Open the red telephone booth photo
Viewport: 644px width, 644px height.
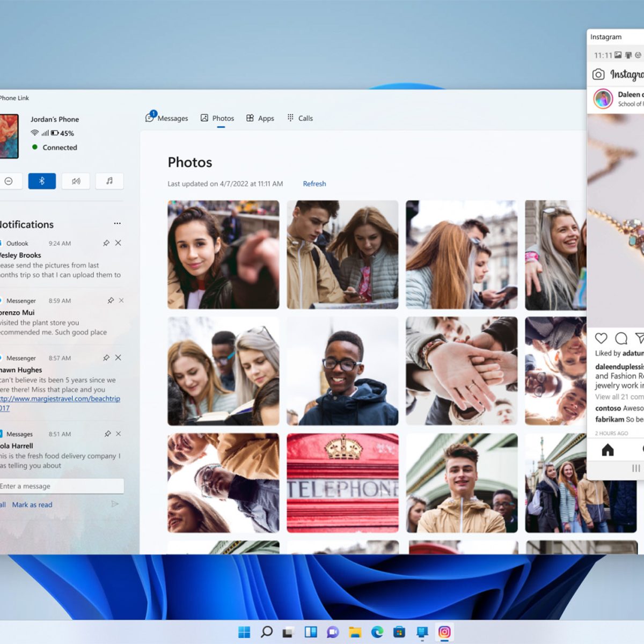click(x=342, y=483)
